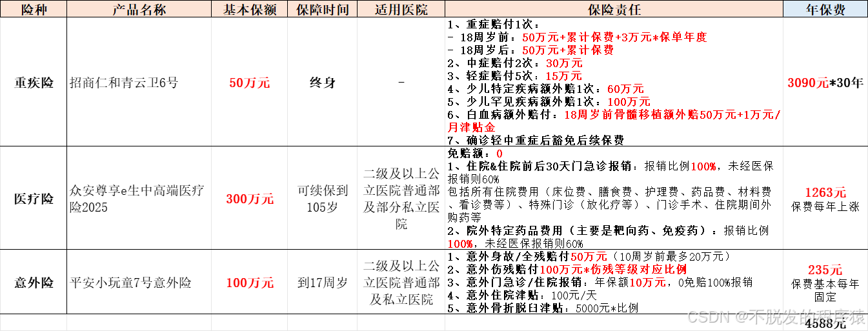Screen dimensions: 868x331
Task: Click the 到17周岁 cell
Action: click(x=322, y=282)
